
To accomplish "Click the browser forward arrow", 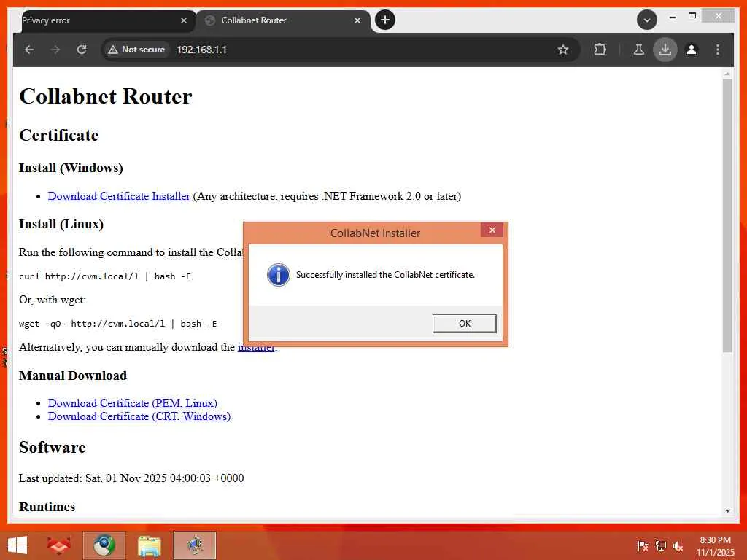I will click(x=55, y=50).
